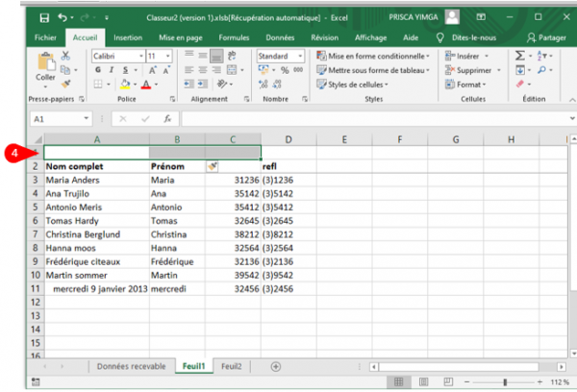Viewport: 577px width, 392px height.
Task: Decrease indent in Alignement group
Action: click(189, 84)
